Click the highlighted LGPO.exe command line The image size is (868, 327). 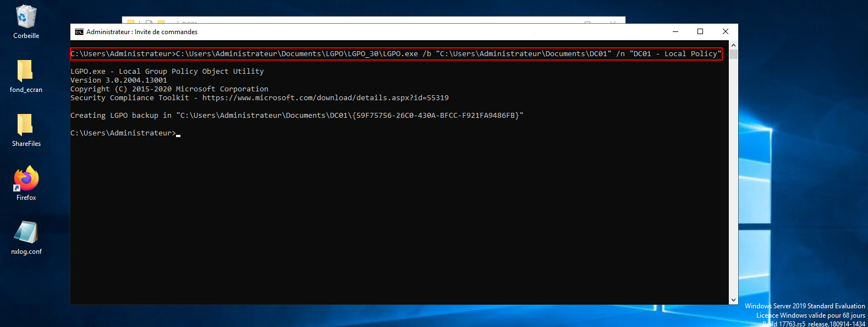pos(396,54)
